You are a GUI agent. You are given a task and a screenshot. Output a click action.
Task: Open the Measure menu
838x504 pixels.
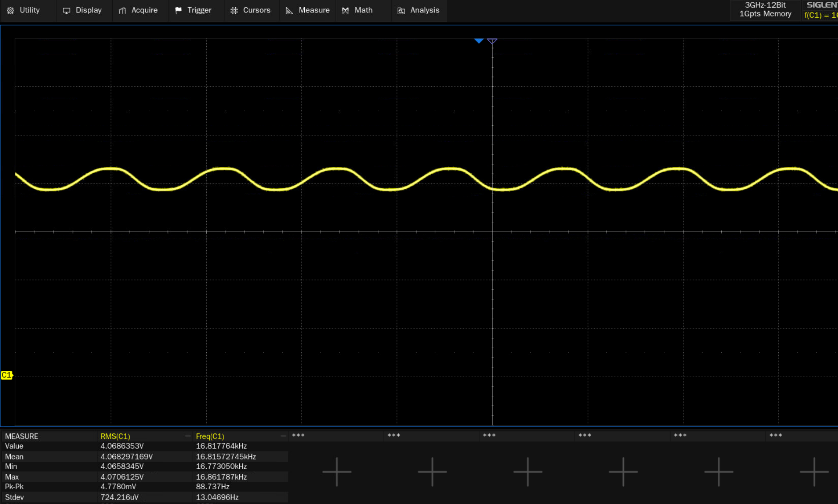(x=308, y=10)
